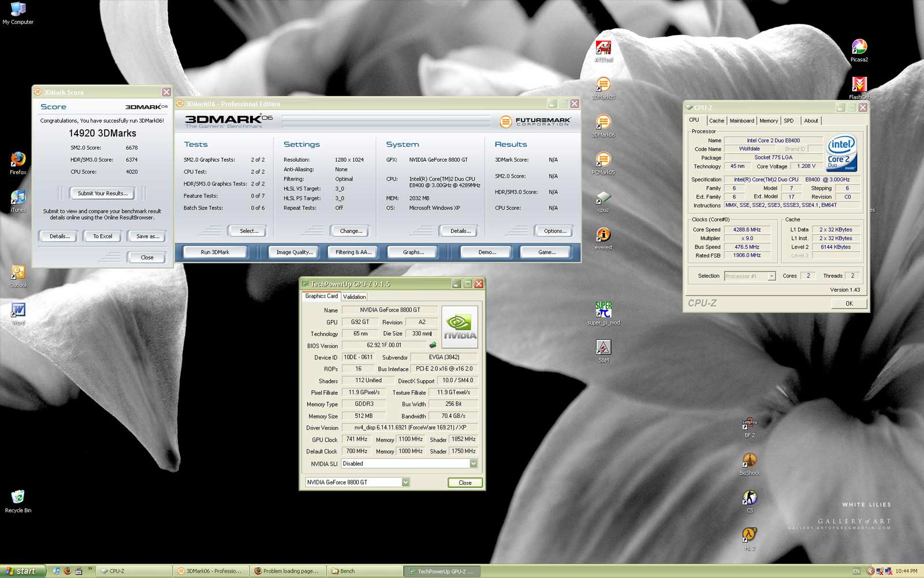The width and height of the screenshot is (924, 578).
Task: Open S&M desktop shortcut
Action: (x=603, y=351)
